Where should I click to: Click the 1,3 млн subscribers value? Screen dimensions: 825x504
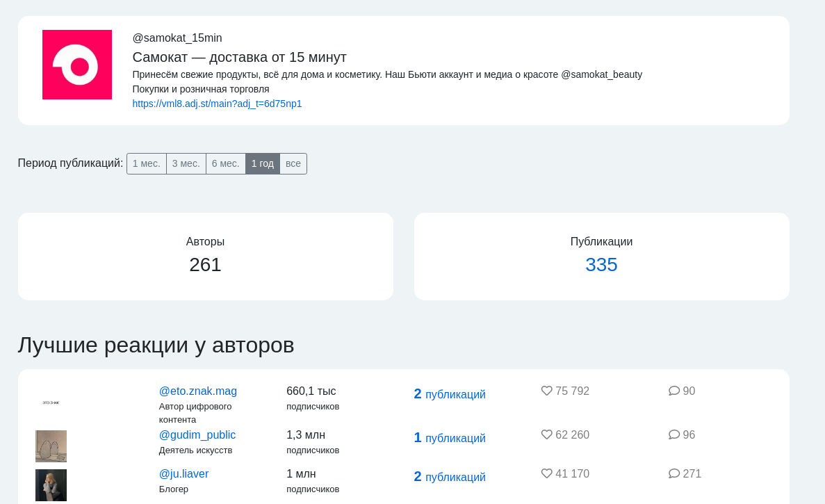click(306, 434)
